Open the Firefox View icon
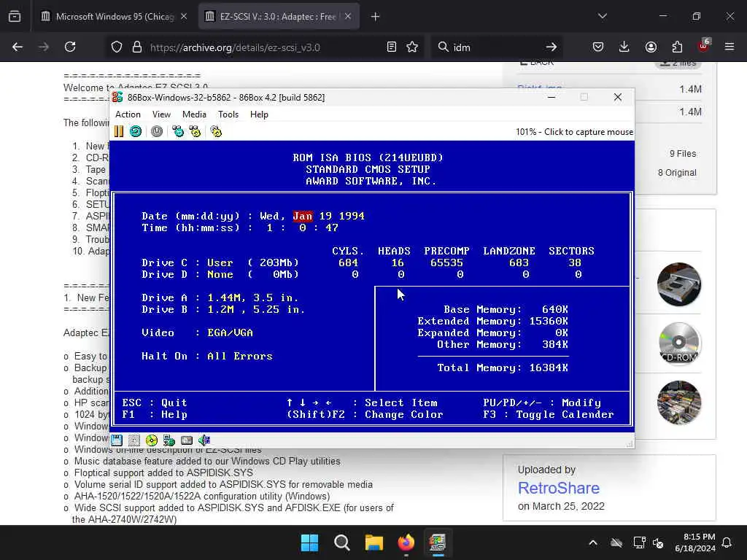 [x=15, y=17]
